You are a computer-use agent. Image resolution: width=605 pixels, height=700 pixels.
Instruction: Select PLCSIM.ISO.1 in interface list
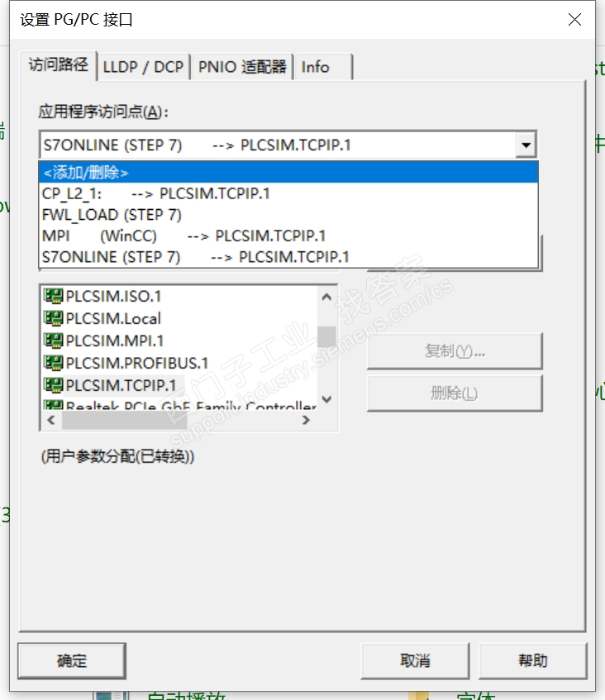113,296
